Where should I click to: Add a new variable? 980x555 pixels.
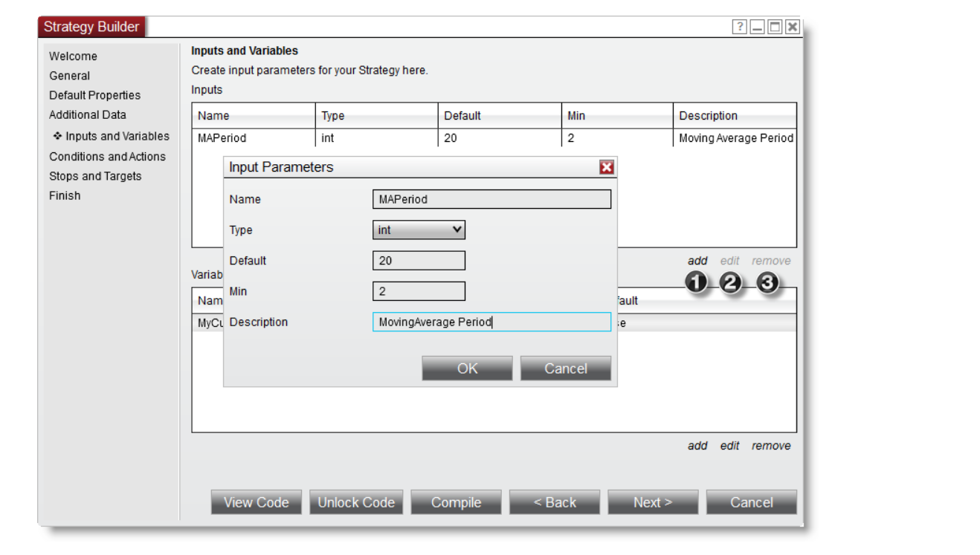[697, 446]
